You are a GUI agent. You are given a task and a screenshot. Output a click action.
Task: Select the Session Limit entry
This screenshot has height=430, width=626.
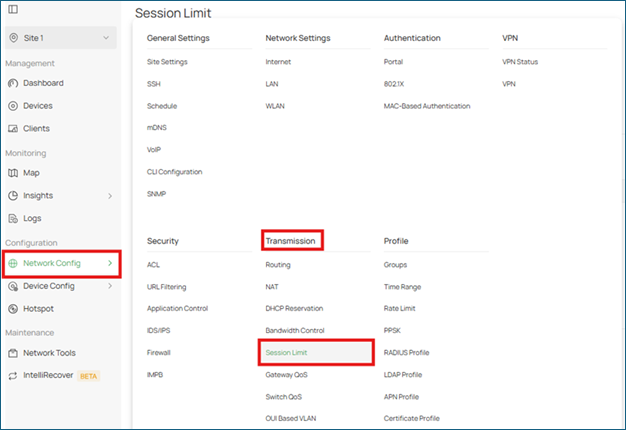pos(316,353)
